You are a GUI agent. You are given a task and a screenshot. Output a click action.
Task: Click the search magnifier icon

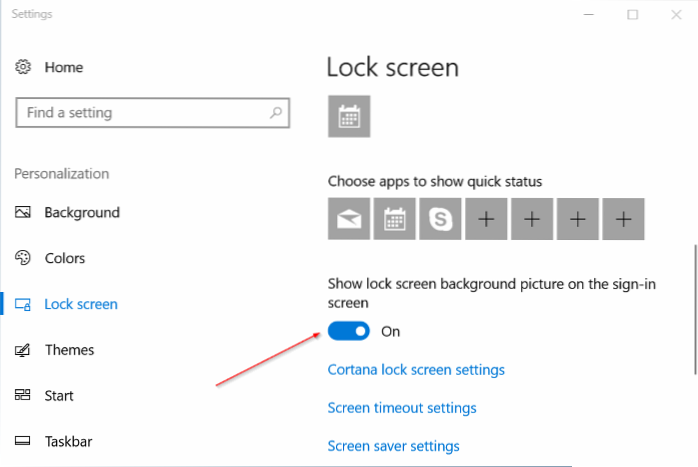coord(276,113)
